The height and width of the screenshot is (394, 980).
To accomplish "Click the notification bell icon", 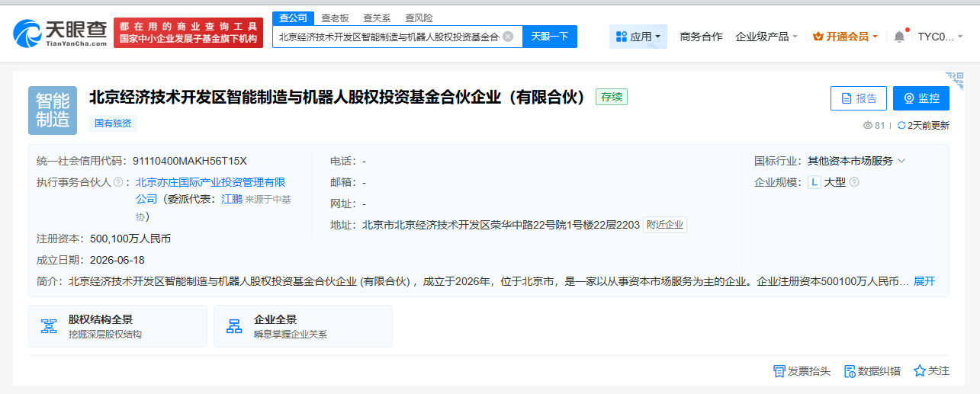I will (x=900, y=36).
